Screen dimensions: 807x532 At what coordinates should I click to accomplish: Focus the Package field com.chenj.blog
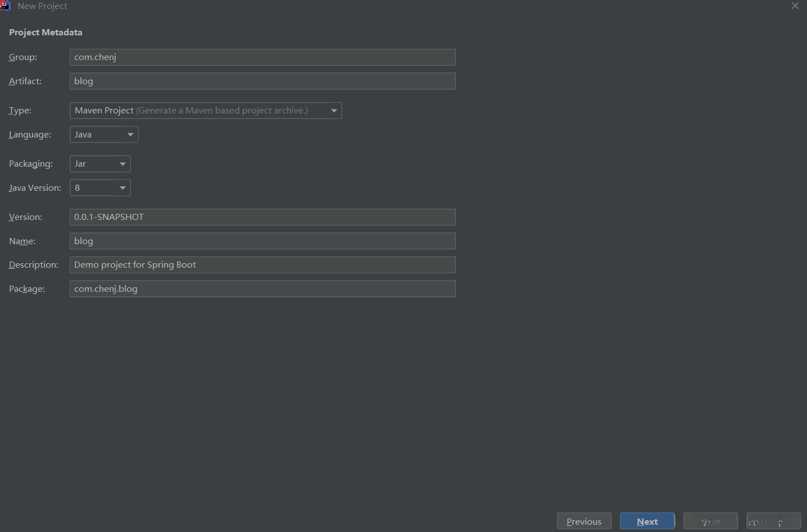click(x=262, y=289)
